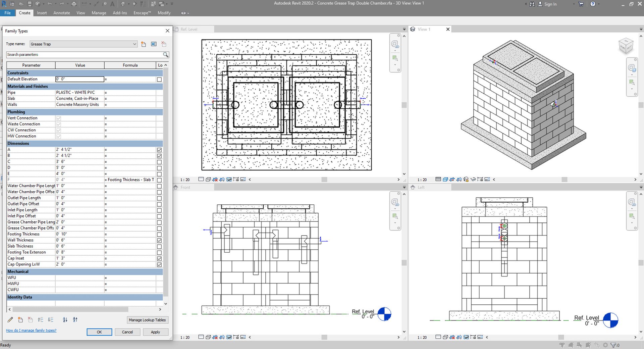Open the File menu tab

7,13
